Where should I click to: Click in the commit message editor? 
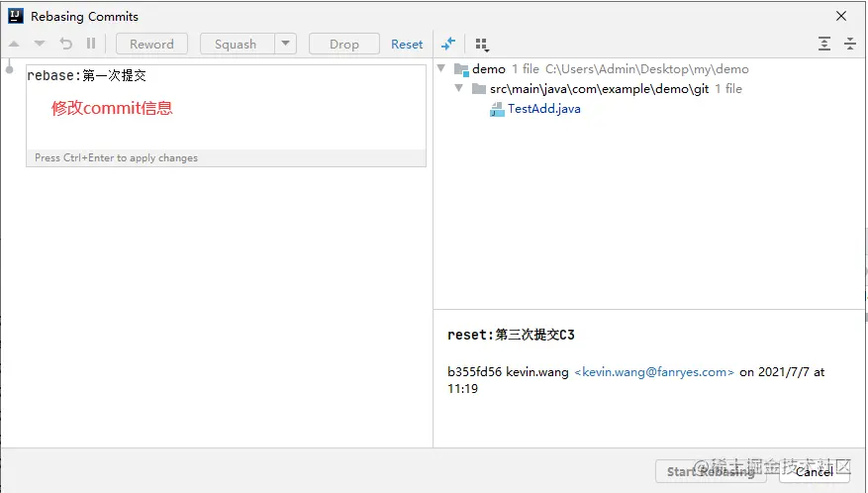point(226,108)
